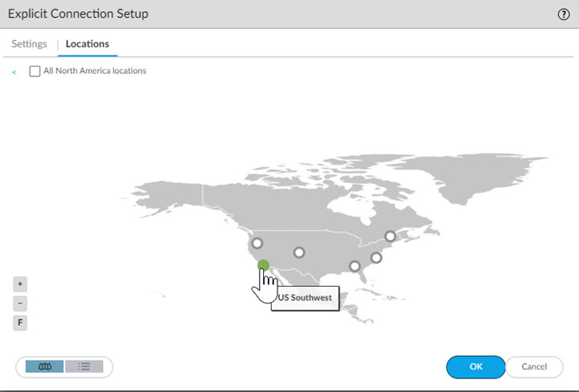Select the US Northwest map location marker
Viewport: 579px width, 392px height.
[257, 243]
